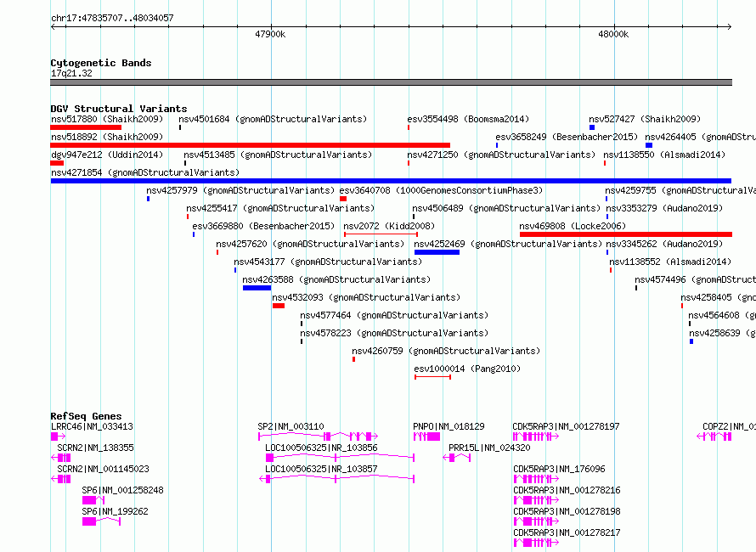Click the SP2 gene model glyph
The width and height of the screenshot is (756, 552).
[x=319, y=437]
